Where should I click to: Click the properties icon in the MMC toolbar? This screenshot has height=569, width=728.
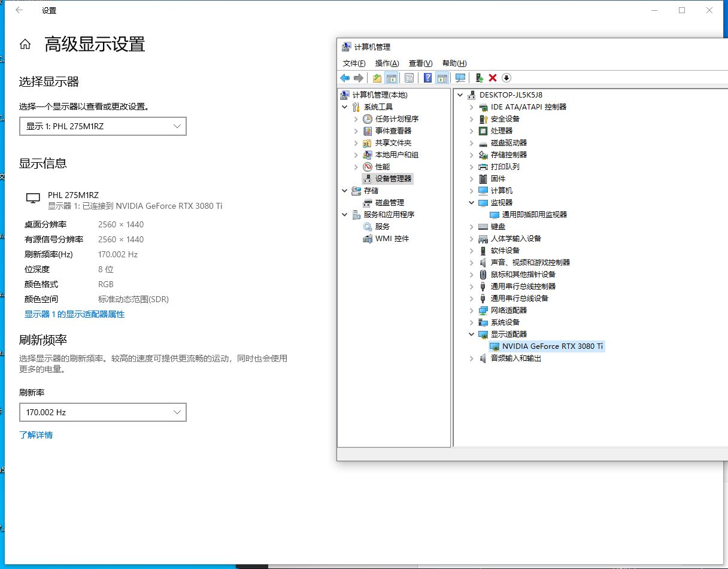click(x=409, y=78)
